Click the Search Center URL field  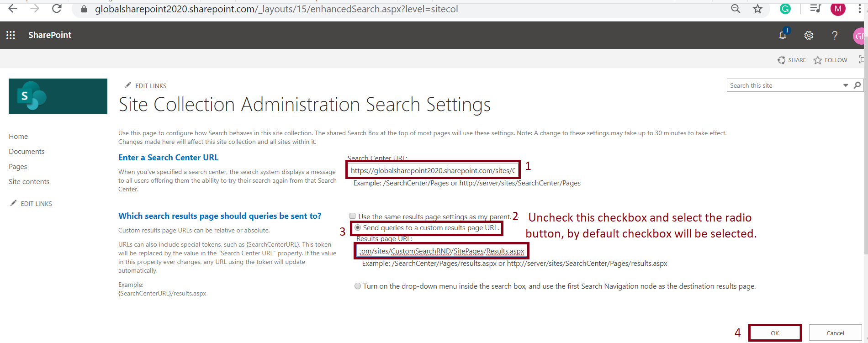click(x=433, y=170)
